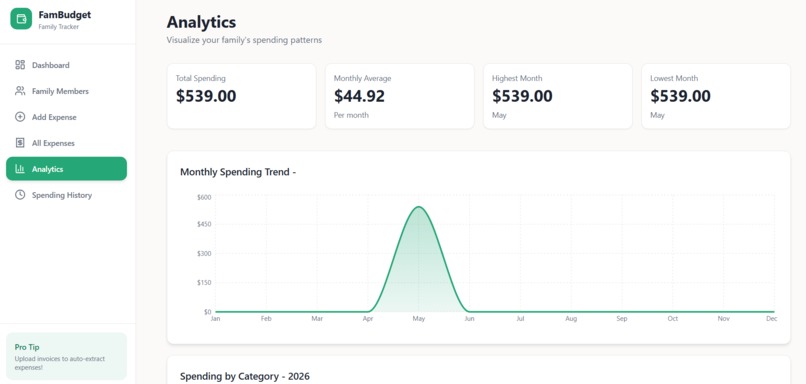806x384 pixels.
Task: Open the Add Expense page
Action: pos(66,117)
